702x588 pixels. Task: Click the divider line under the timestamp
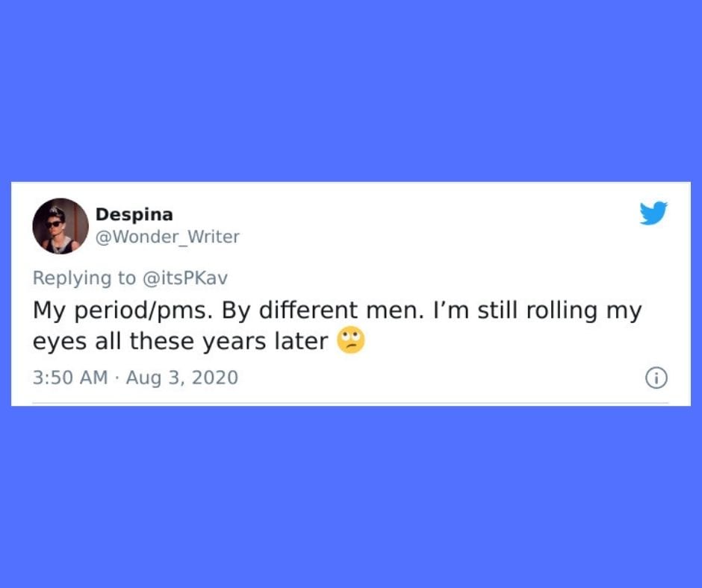[x=350, y=403]
